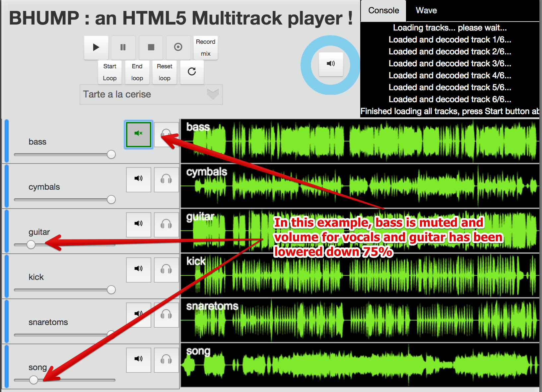Click the 'guitar' track name label
The width and height of the screenshot is (542, 392).
[x=39, y=232]
